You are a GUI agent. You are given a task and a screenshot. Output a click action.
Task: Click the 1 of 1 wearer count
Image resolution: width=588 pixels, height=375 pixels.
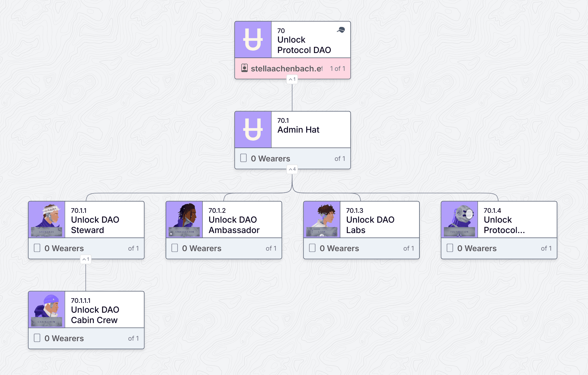[x=337, y=69]
